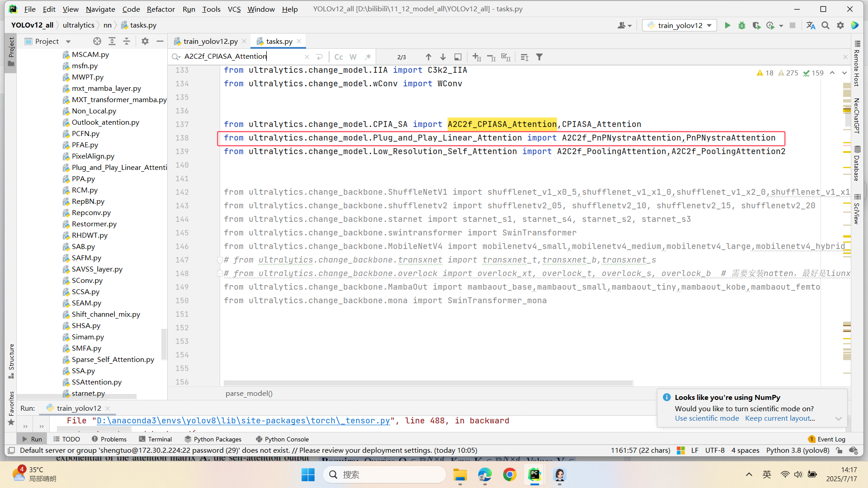The height and width of the screenshot is (488, 868).
Task: Open Search Everywhere magnifier icon
Action: [826, 25]
